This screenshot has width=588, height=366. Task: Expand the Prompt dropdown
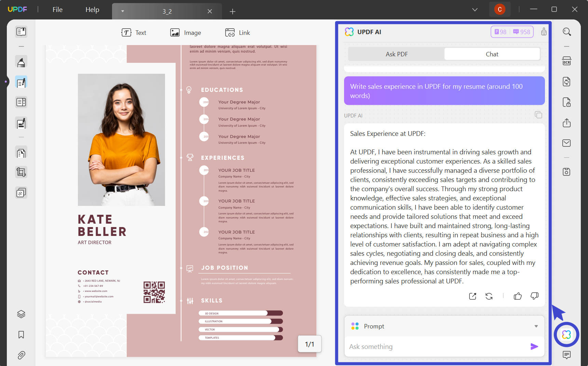[x=535, y=326]
